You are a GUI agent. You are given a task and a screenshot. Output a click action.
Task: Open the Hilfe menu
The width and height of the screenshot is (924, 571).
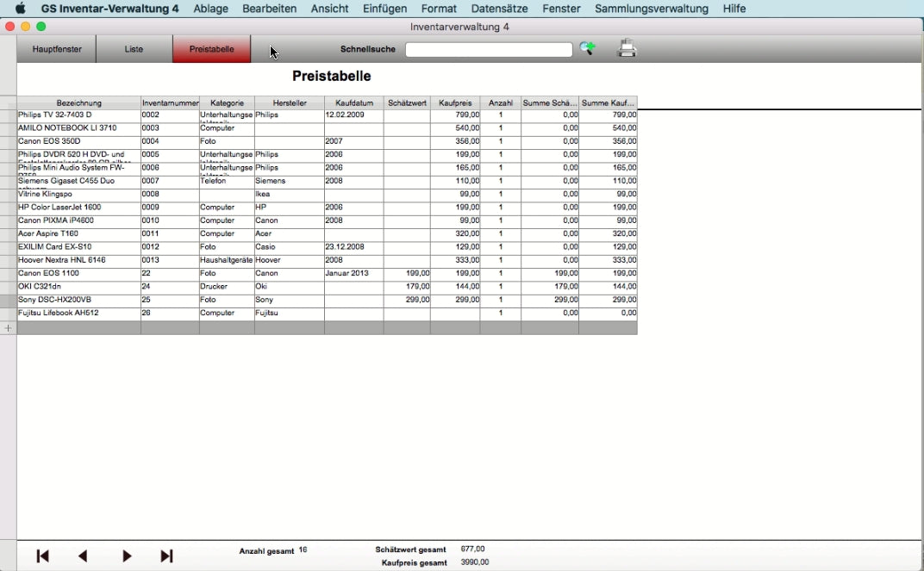click(734, 9)
